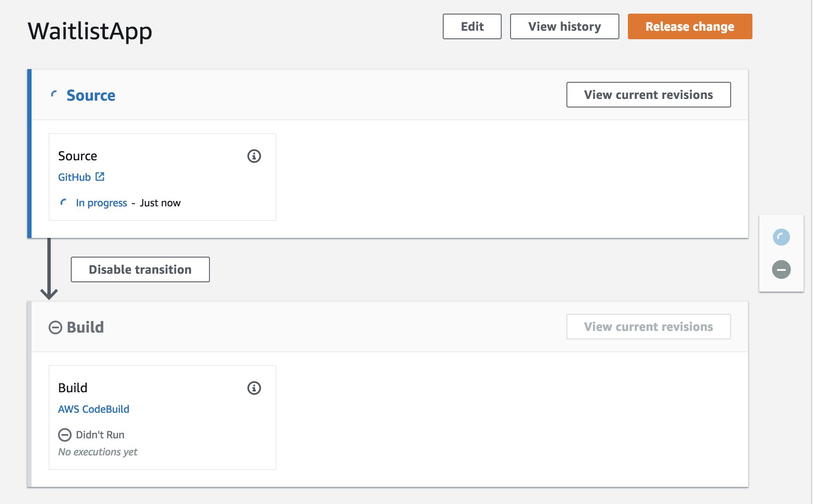Click the minus icon in the minimap panel
This screenshot has width=813, height=504.
point(781,269)
